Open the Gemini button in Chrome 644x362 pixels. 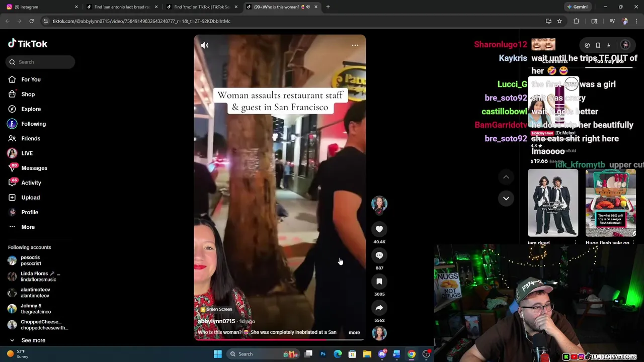(x=577, y=7)
